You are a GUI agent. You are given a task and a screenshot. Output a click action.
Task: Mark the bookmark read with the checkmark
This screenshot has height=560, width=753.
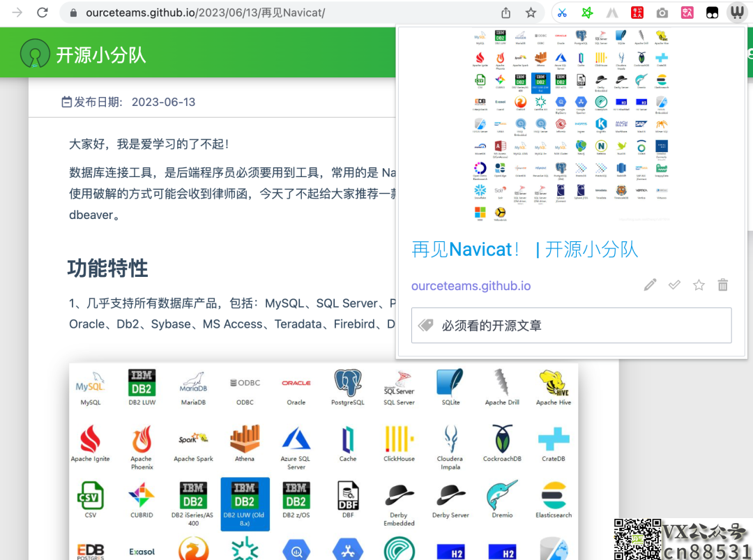[674, 285]
